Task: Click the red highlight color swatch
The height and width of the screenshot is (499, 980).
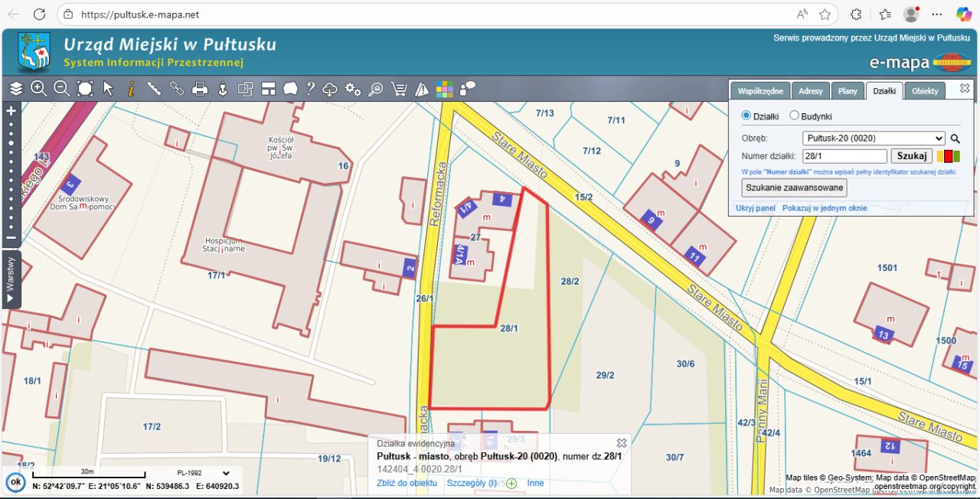Action: click(949, 157)
